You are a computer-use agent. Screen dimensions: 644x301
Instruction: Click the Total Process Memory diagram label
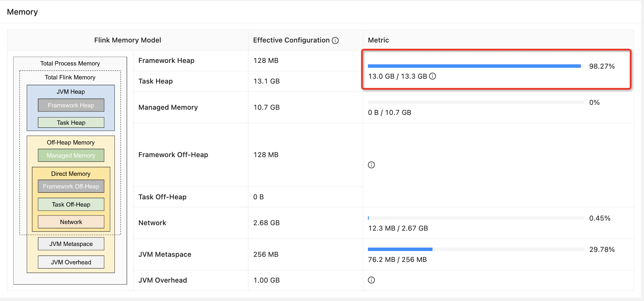pos(70,63)
